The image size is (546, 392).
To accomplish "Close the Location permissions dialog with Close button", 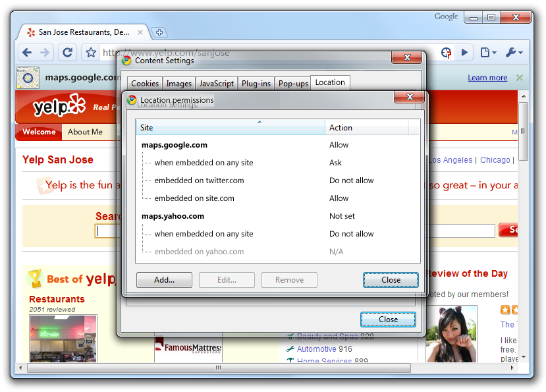I will coord(391,280).
